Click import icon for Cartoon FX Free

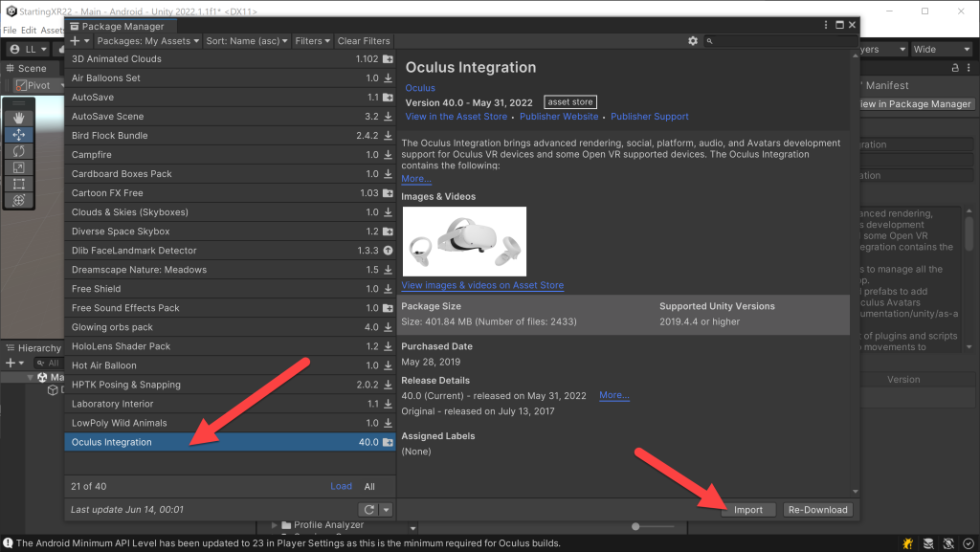tap(389, 193)
